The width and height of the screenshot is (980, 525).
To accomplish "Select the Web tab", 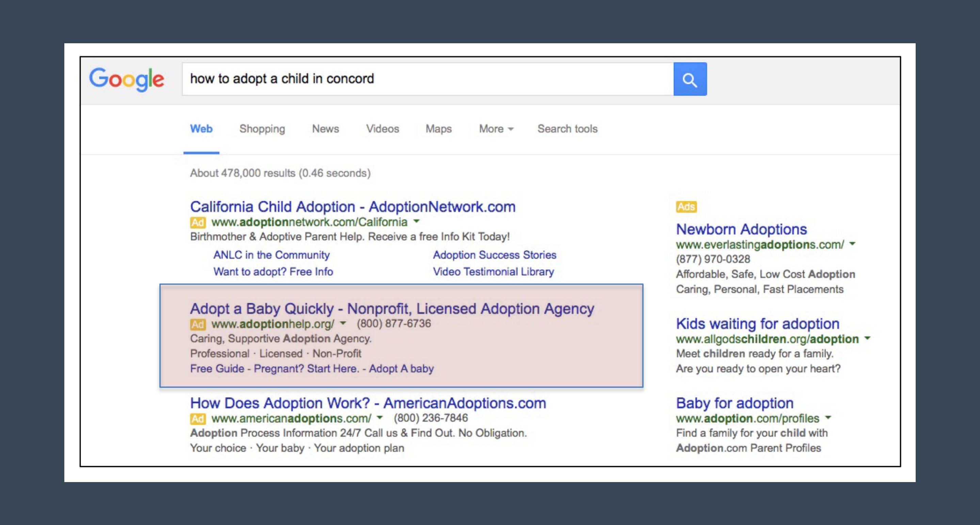I will [201, 129].
